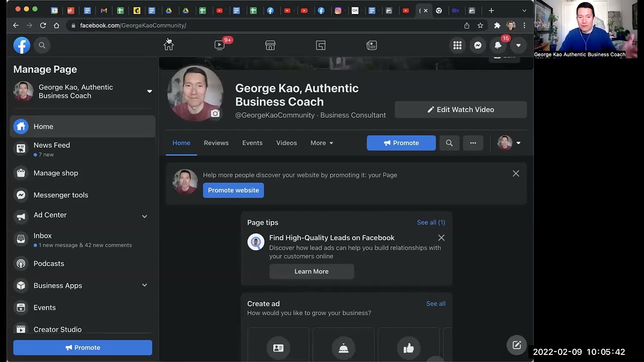This screenshot has width=644, height=362.
Task: Click the @GeorgeKaoCommunity username text
Action: (x=275, y=115)
